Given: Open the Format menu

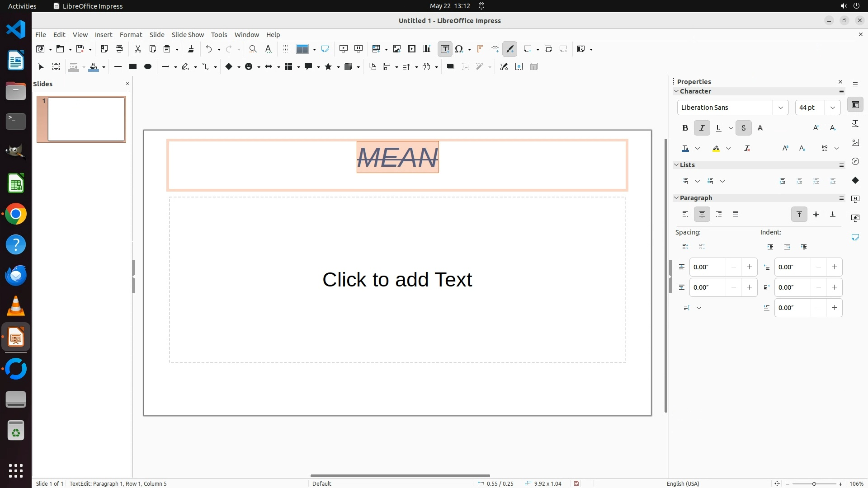Looking at the screenshot, I should (x=131, y=35).
